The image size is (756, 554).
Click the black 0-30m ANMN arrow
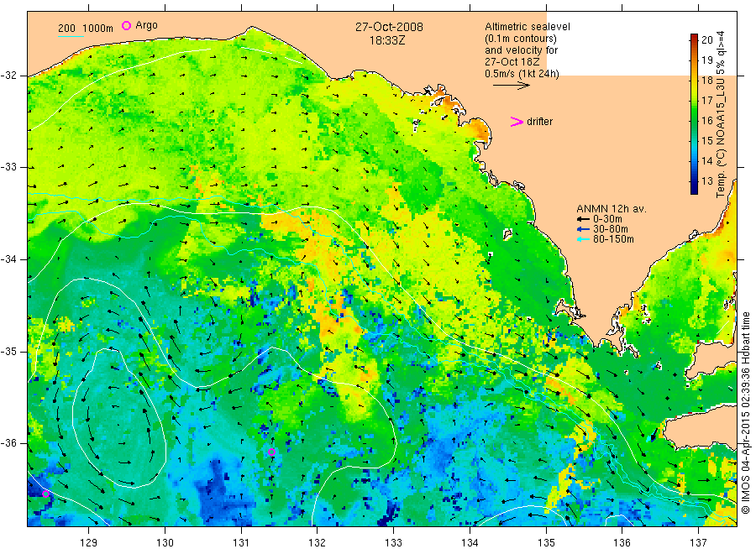click(584, 219)
